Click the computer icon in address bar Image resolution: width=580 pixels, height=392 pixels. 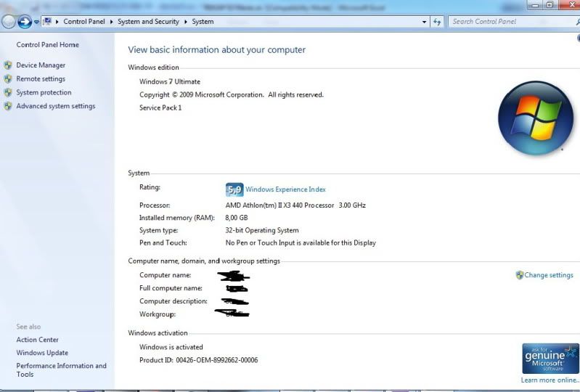click(x=47, y=22)
